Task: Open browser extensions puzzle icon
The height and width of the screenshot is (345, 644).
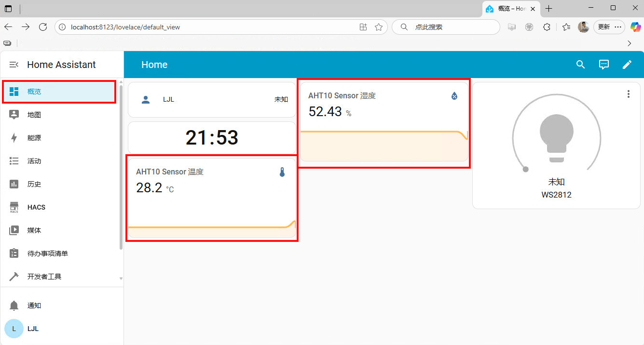Action: [x=547, y=27]
